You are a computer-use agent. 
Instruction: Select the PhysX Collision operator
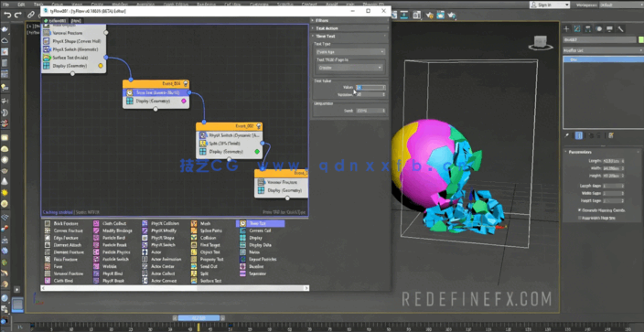click(x=161, y=223)
